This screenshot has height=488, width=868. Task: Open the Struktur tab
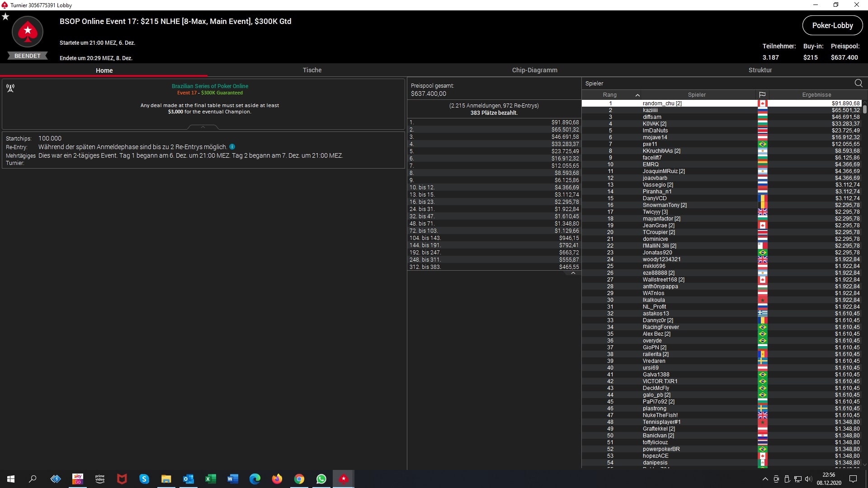760,70
